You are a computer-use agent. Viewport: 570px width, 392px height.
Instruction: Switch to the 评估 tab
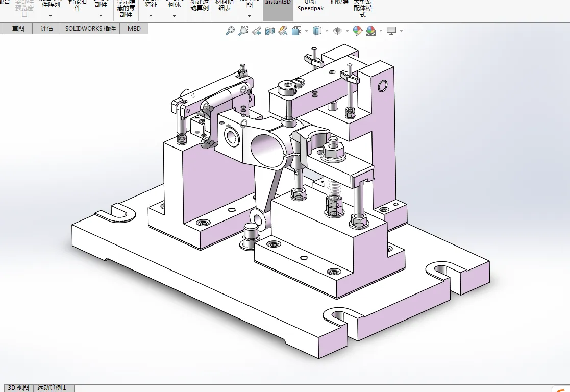[47, 28]
